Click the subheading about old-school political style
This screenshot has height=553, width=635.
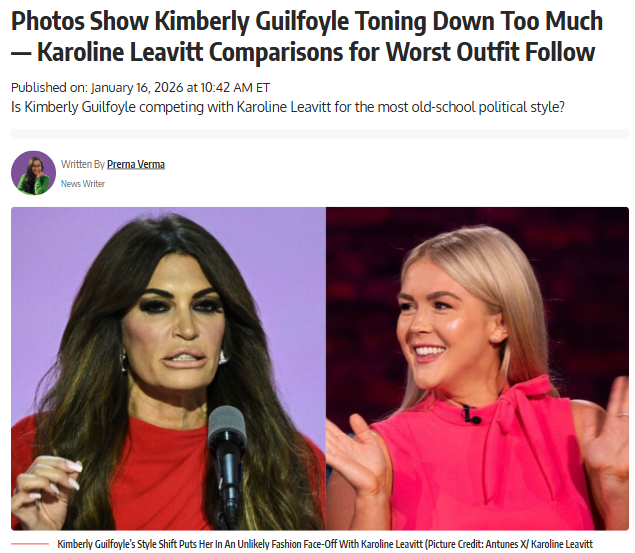coord(288,107)
